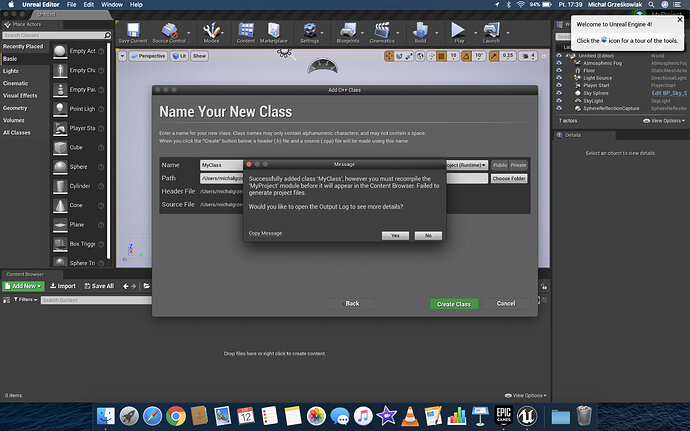
Task: Open the Epic Games Launcher dock icon
Action: coord(503,415)
